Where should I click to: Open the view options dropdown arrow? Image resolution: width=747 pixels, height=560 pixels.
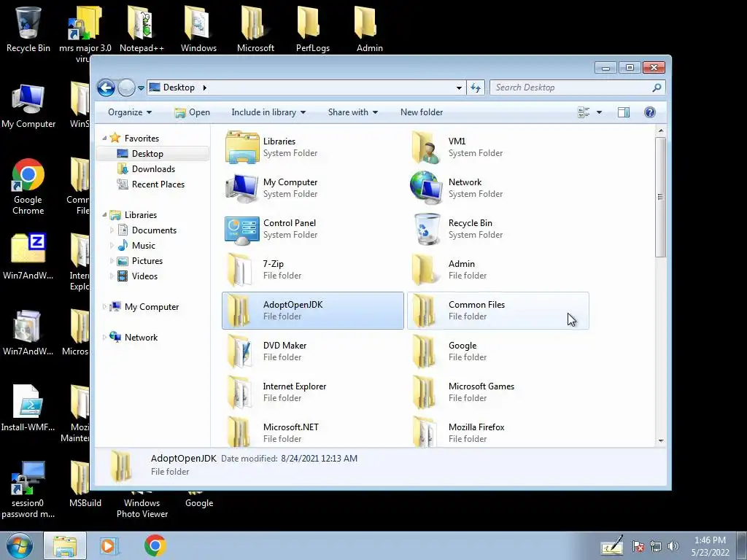(x=600, y=112)
